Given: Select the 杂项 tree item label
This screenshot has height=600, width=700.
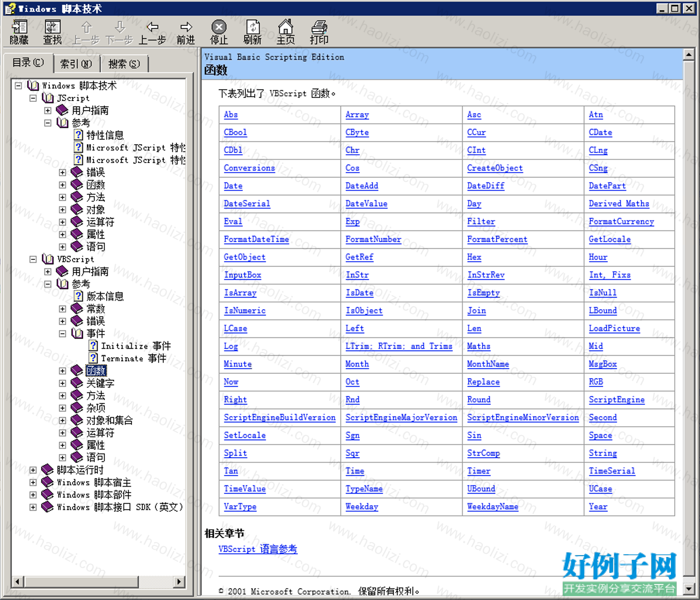Looking at the screenshot, I should tap(96, 408).
